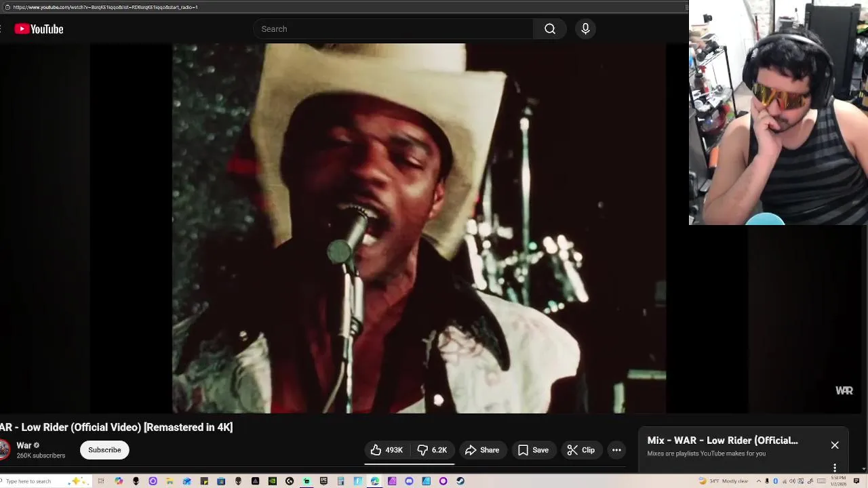The image size is (868, 488).
Task: Click the magnifier search button
Action: [550, 29]
